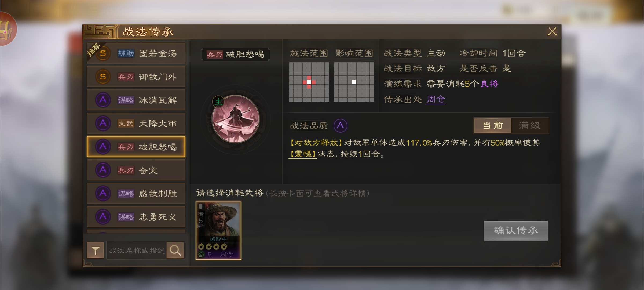Click the A quality badge icon
This screenshot has height=290, width=644.
(340, 125)
